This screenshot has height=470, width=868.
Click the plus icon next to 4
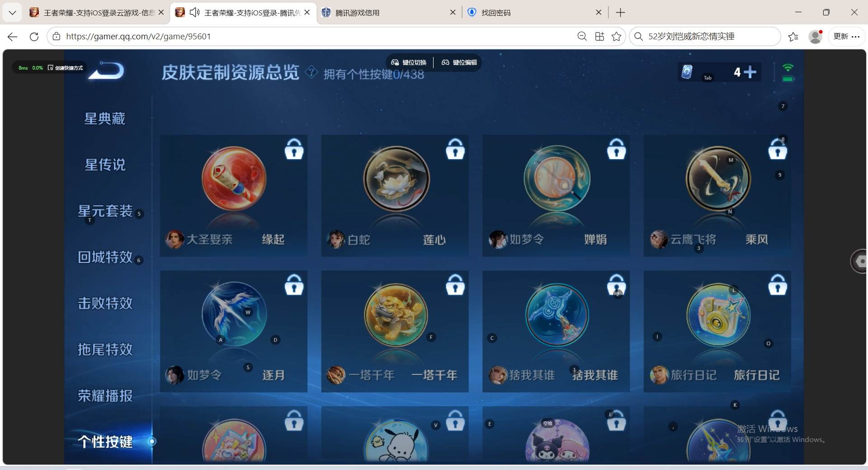(x=750, y=72)
